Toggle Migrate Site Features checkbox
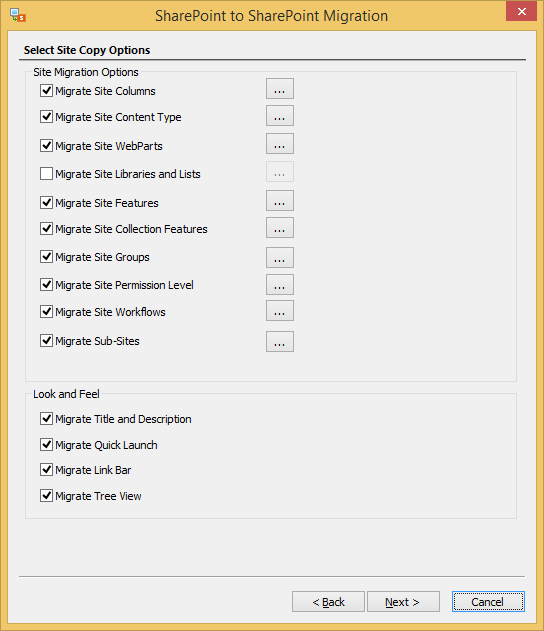Image resolution: width=544 pixels, height=631 pixels. 46,202
